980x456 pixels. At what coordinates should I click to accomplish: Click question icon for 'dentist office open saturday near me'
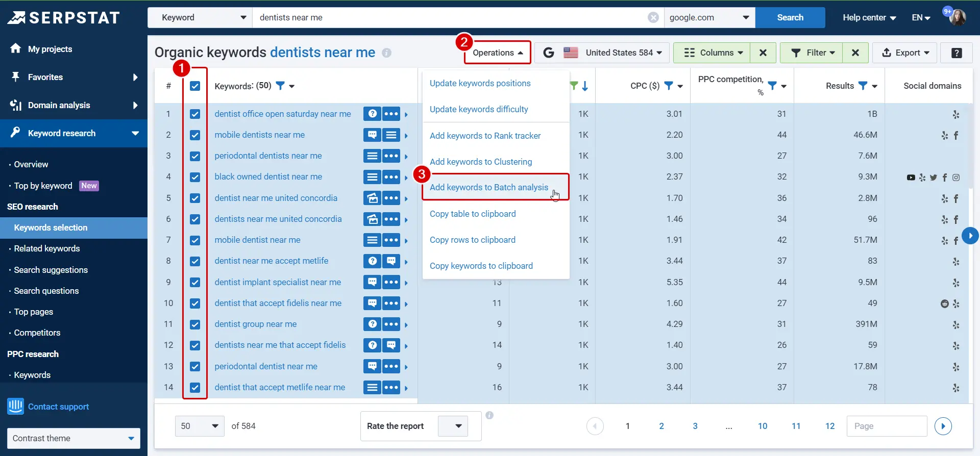click(x=373, y=114)
